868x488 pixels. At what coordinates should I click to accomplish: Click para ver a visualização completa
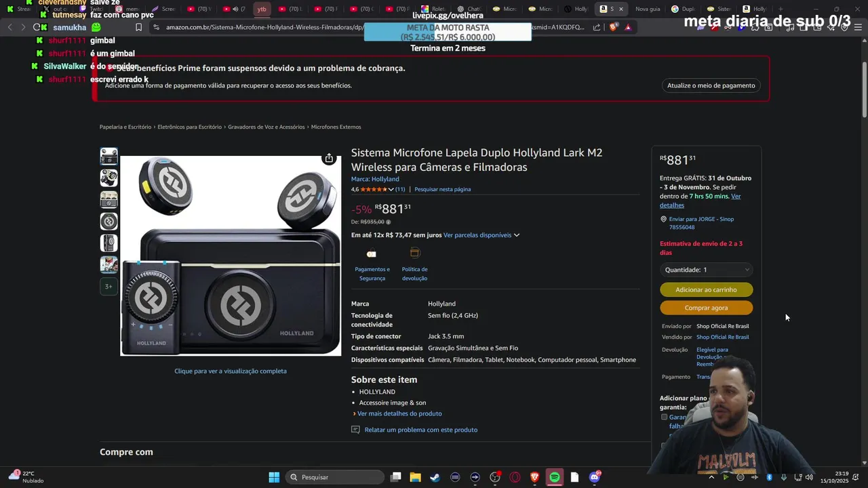(231, 371)
